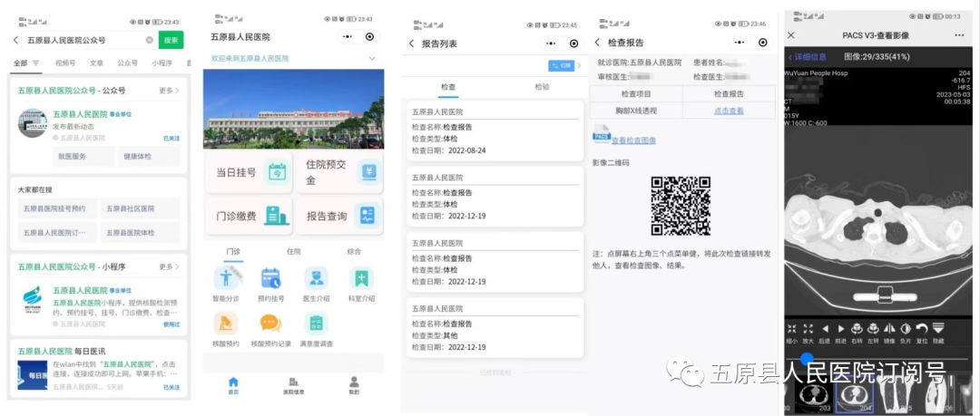This screenshot has height=416, width=980.
Task: Select the 住院 tab on the home page
Action: [x=294, y=252]
